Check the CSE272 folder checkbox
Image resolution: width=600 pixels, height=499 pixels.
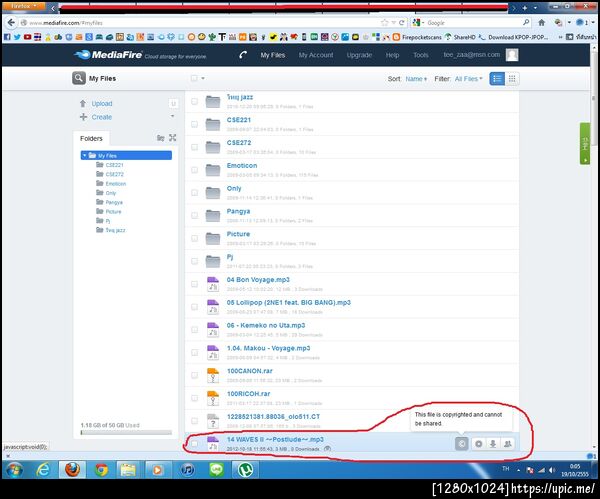(194, 147)
